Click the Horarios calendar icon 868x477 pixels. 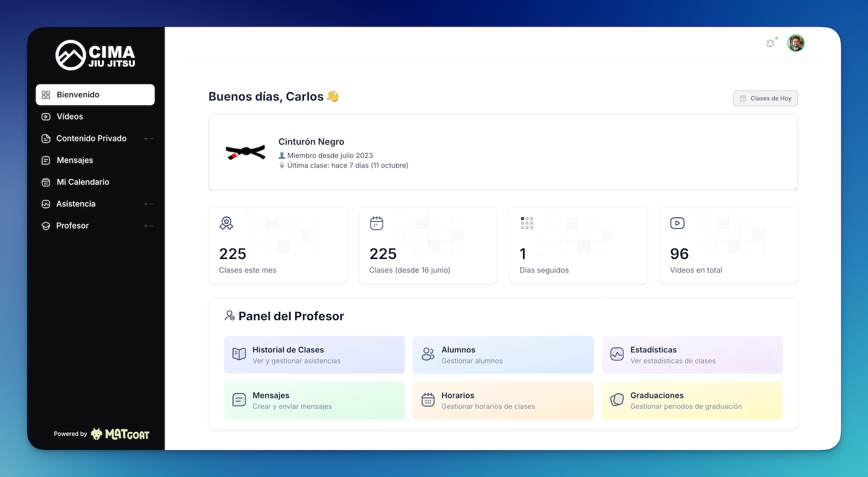point(428,400)
